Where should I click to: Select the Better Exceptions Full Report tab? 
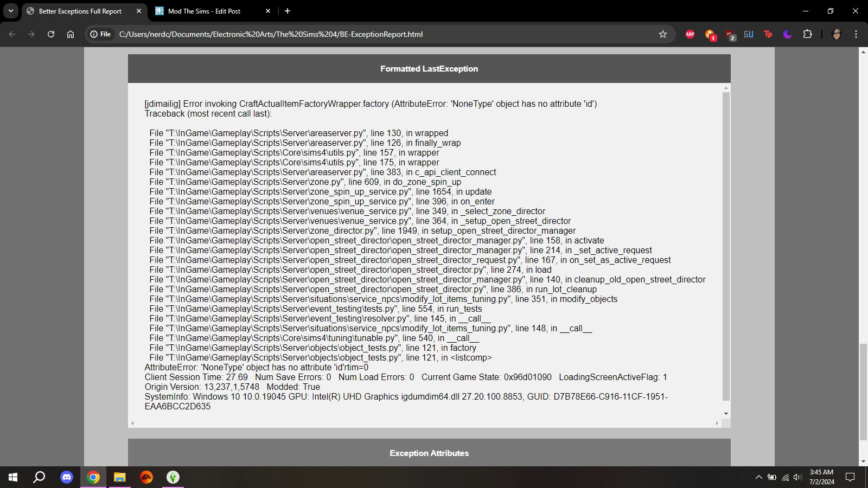pos(80,11)
